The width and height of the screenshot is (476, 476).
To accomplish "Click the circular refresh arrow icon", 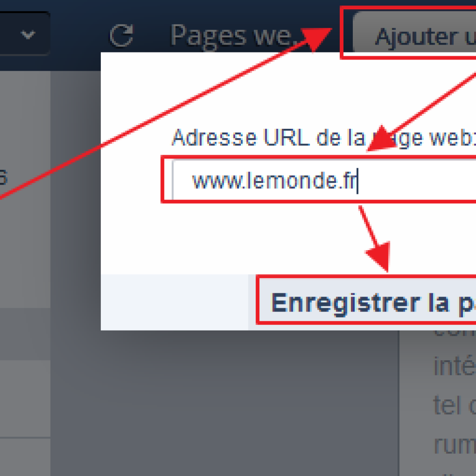I will click(121, 35).
